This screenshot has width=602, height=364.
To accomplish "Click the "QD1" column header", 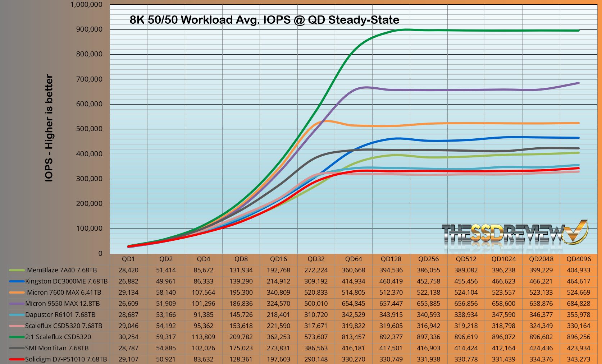I will point(128,259).
